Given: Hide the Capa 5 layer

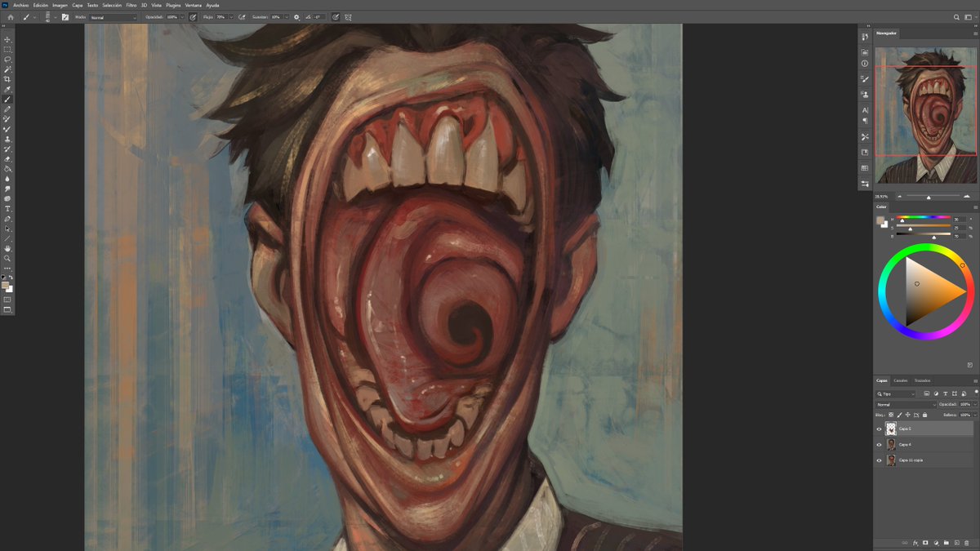Looking at the screenshot, I should tap(879, 429).
